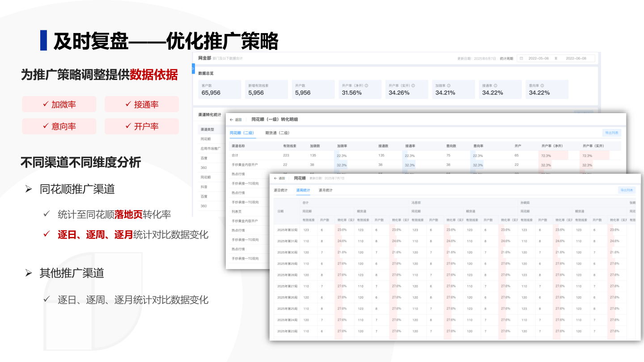Click the 开户率 checkmark pill on the slide
The height and width of the screenshot is (362, 644).
tap(142, 126)
